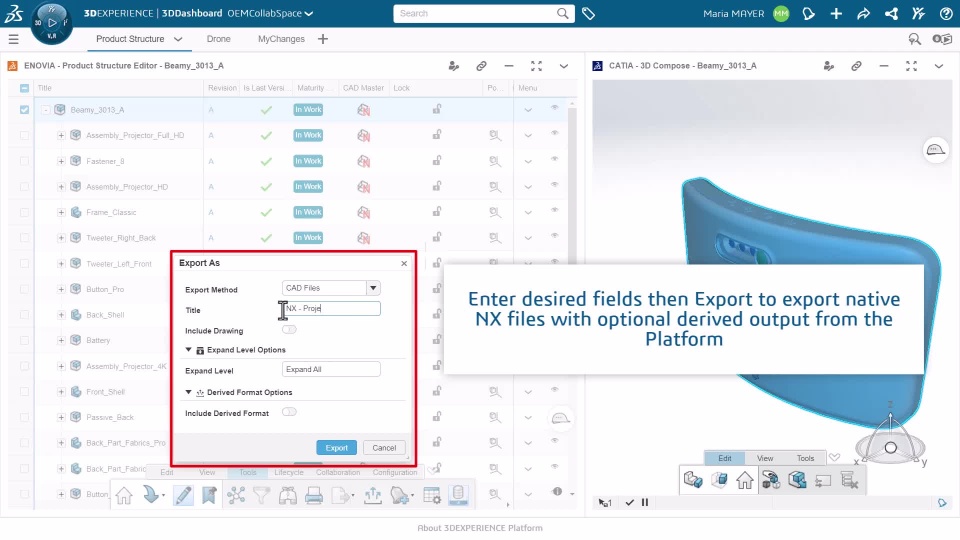
Task: Open the Lifecycle tab in ENOVIA toolbar
Action: tap(289, 472)
